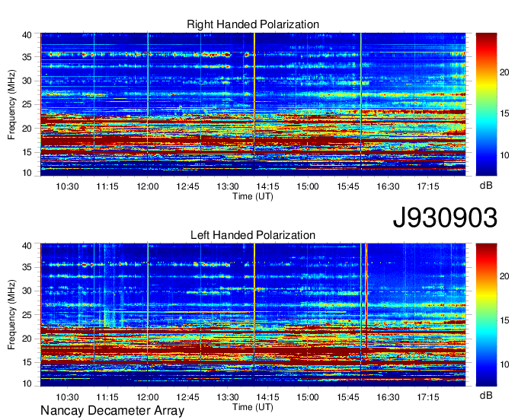The image size is (518, 420).
Task: Click the 10:30 time tick of Left Handed plot
Action: (x=67, y=397)
